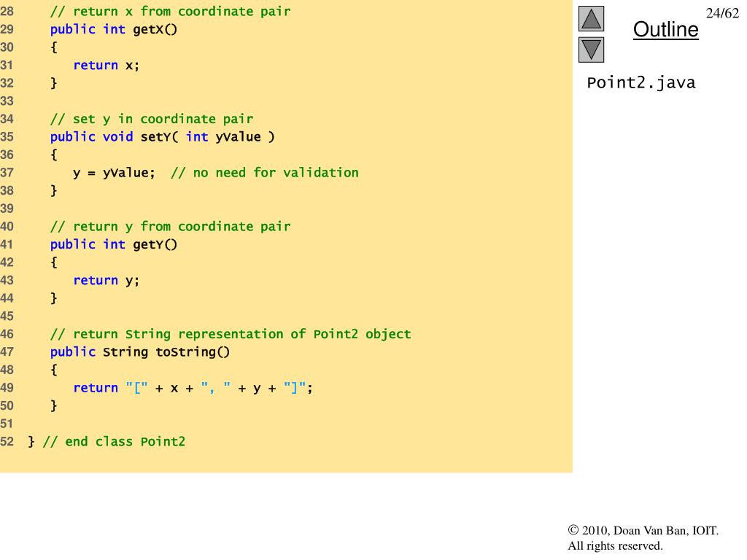747x560 pixels.
Task: Click line number 35
Action: (x=7, y=137)
